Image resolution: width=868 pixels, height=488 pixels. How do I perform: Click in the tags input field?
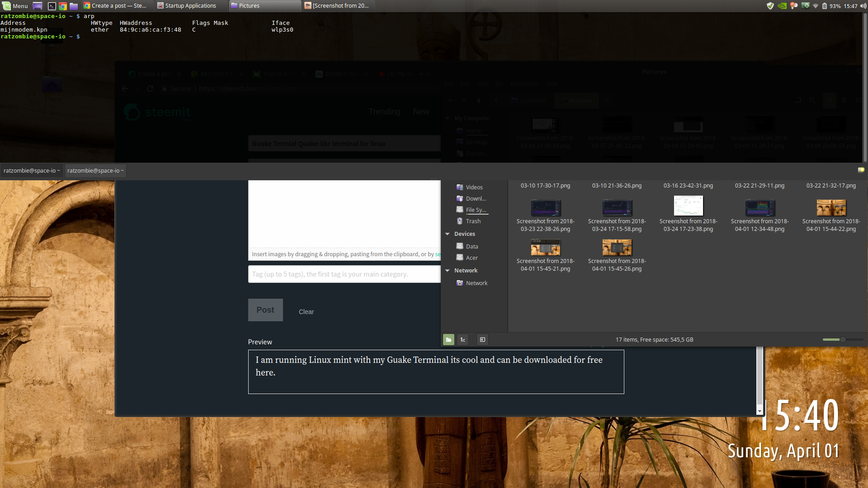coord(344,274)
